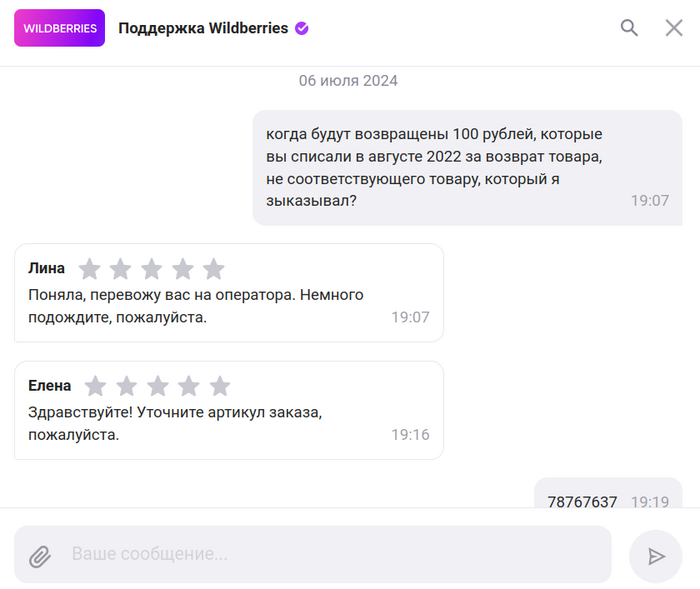Screen dimensions: 700x589
Task: Rate Лина with five stars
Action: point(214,269)
